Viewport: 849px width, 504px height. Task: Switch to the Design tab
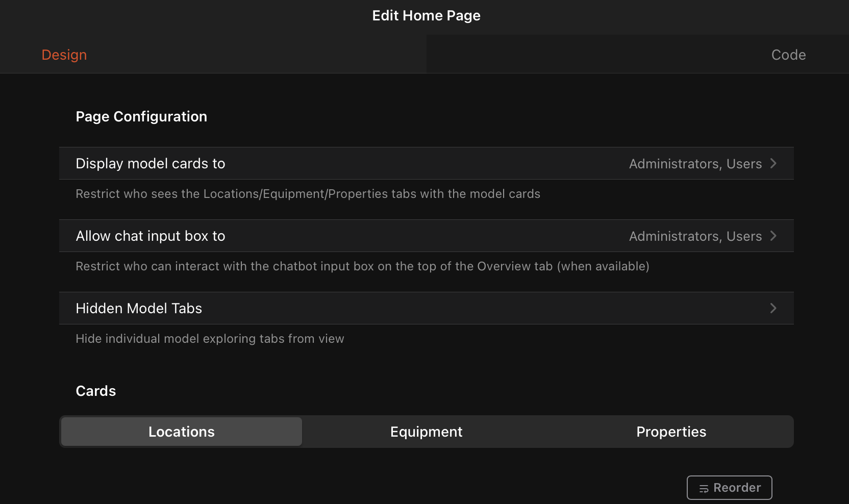[64, 55]
